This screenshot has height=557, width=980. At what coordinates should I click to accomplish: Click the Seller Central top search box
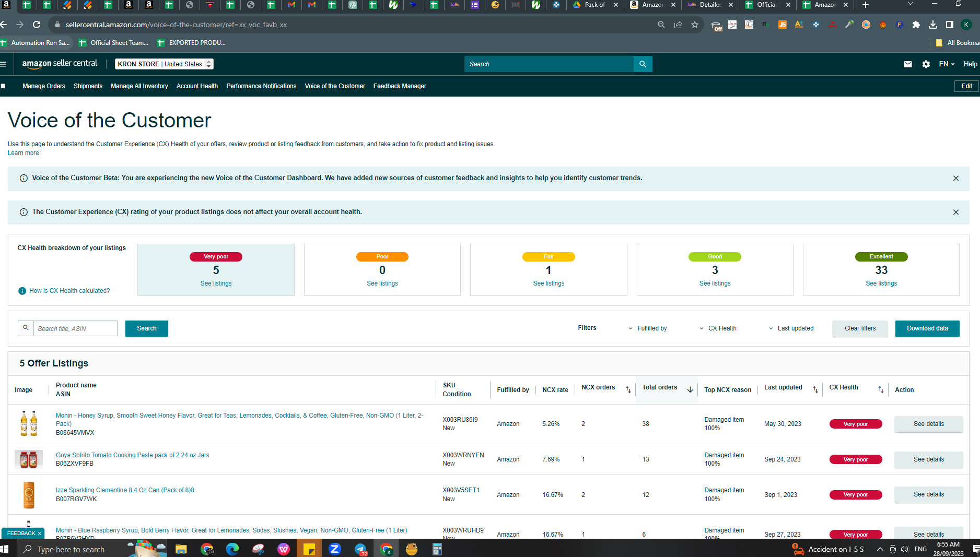click(x=549, y=64)
